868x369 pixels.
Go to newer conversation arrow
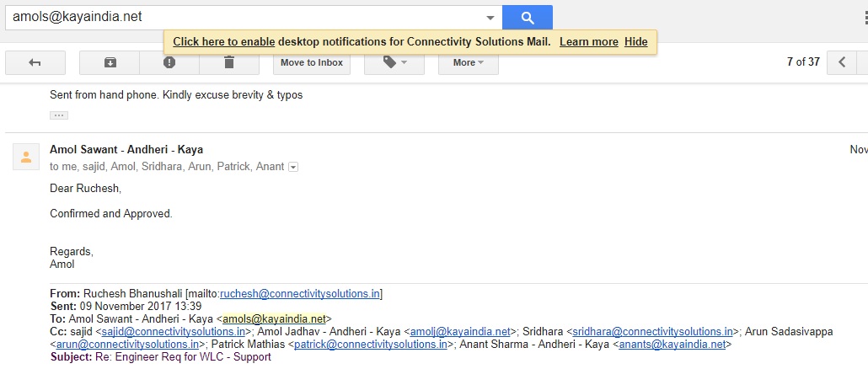click(842, 62)
